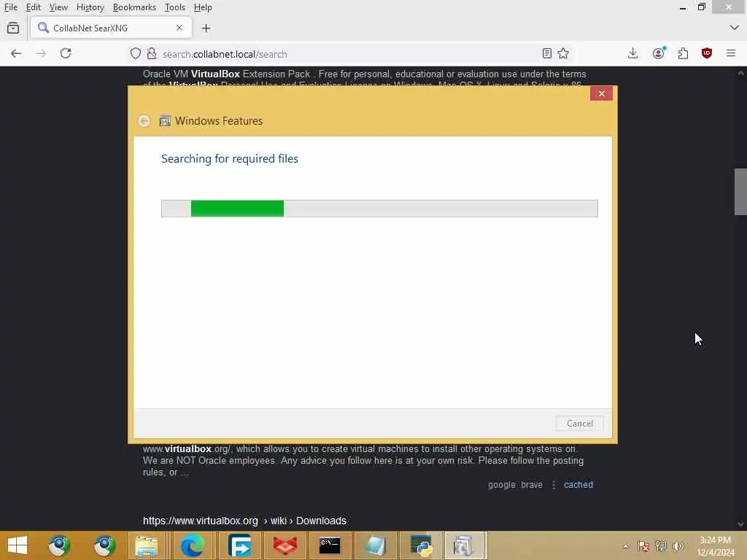
Task: Select the Windows Features taskbar icon
Action: [465, 545]
